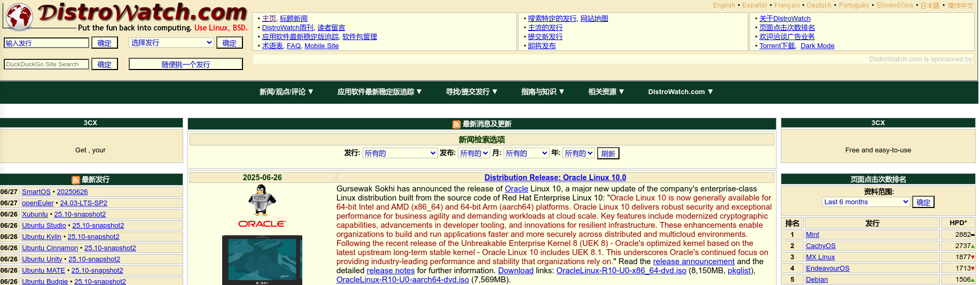The image size is (980, 285).
Task: Open the 提交新发行 submit distribution link
Action: click(545, 37)
